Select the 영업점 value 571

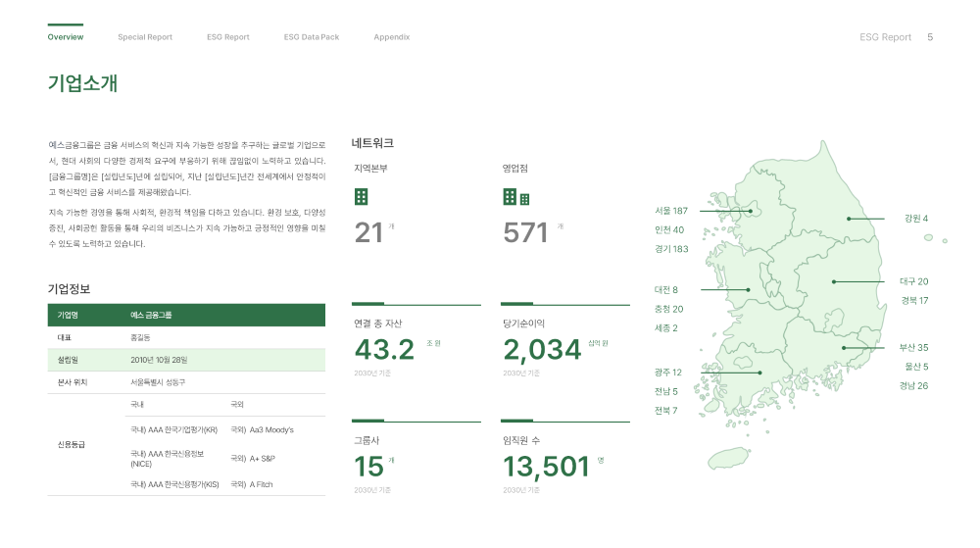pyautogui.click(x=525, y=232)
